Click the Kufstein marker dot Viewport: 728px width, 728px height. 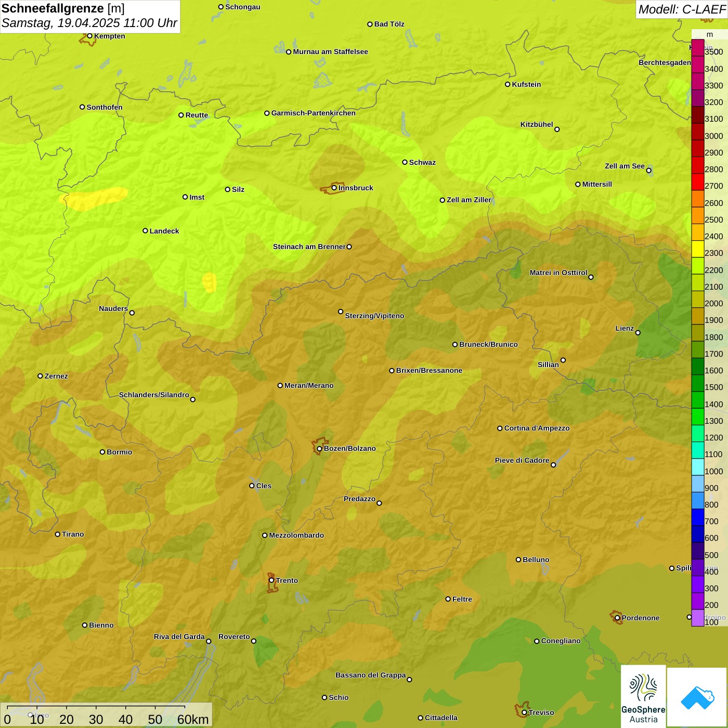[508, 84]
